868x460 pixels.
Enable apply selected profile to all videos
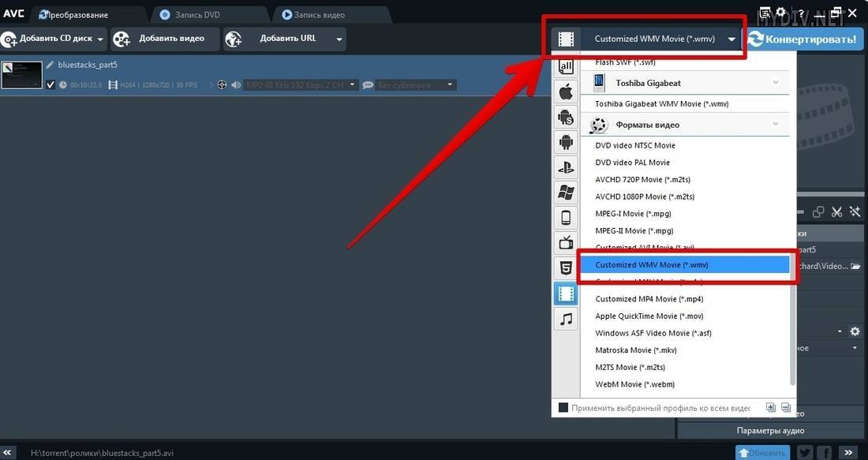tap(563, 408)
